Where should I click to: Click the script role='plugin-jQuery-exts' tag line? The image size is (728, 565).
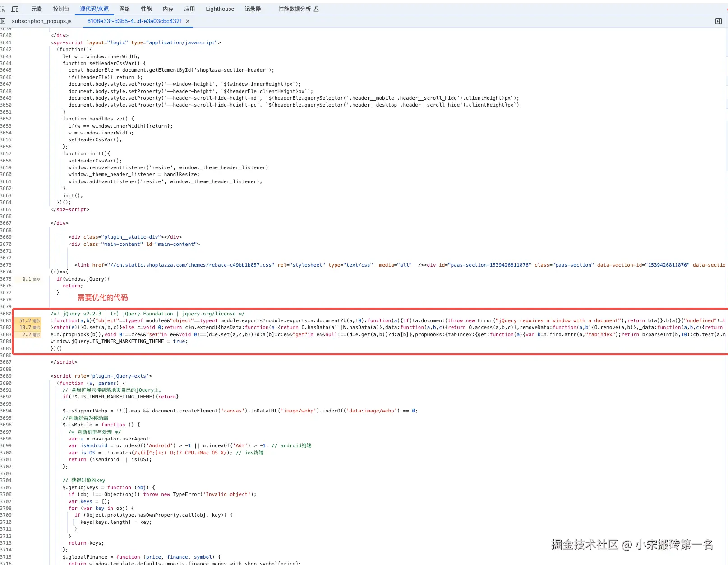pos(101,376)
